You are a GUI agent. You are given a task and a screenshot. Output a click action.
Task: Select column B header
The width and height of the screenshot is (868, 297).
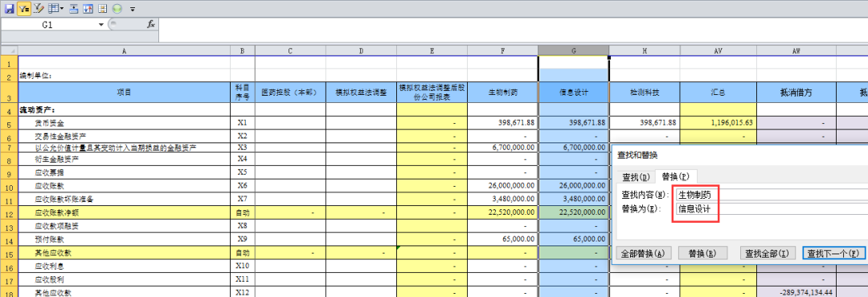243,51
